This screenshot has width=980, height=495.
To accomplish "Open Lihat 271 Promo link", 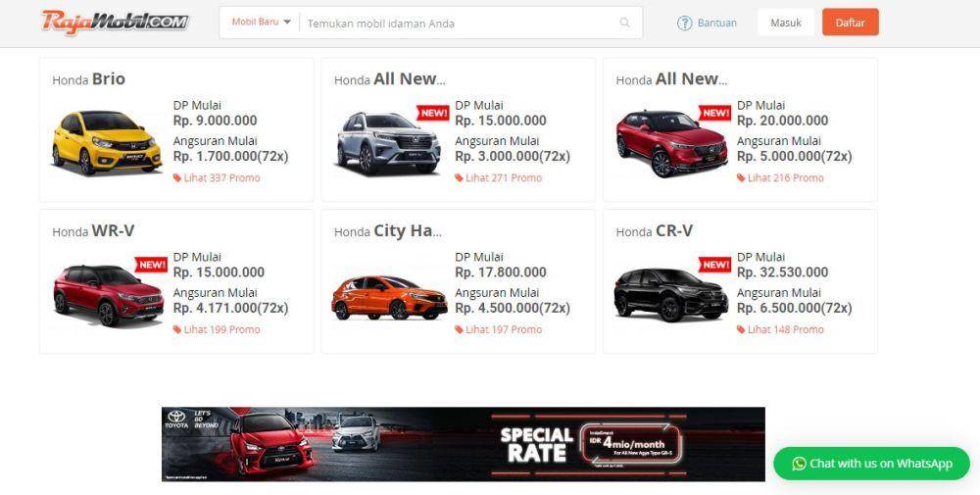I will point(504,178).
